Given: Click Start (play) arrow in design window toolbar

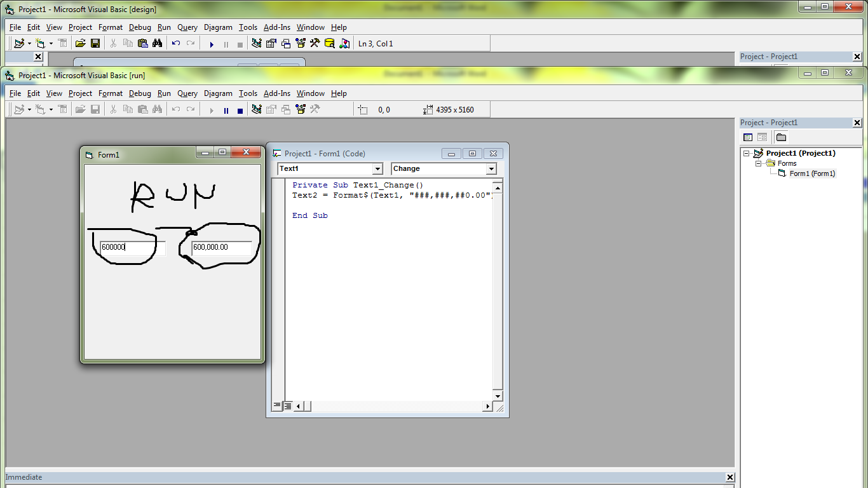Looking at the screenshot, I should point(212,44).
